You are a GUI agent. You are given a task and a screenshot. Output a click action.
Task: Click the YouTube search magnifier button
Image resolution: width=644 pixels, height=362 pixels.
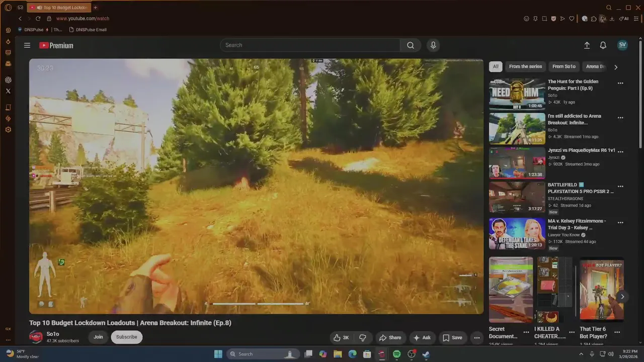click(411, 45)
